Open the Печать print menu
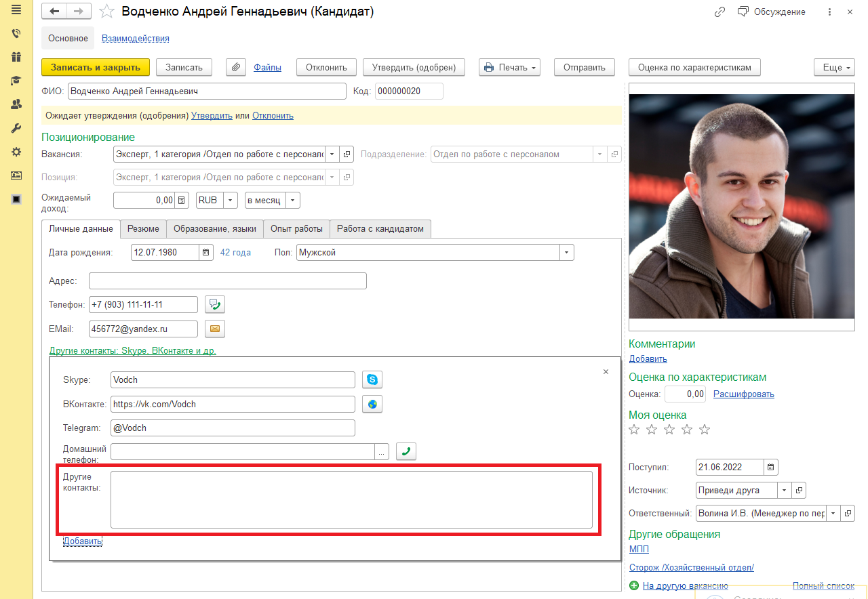Viewport: 868px width, 599px height. 509,67
